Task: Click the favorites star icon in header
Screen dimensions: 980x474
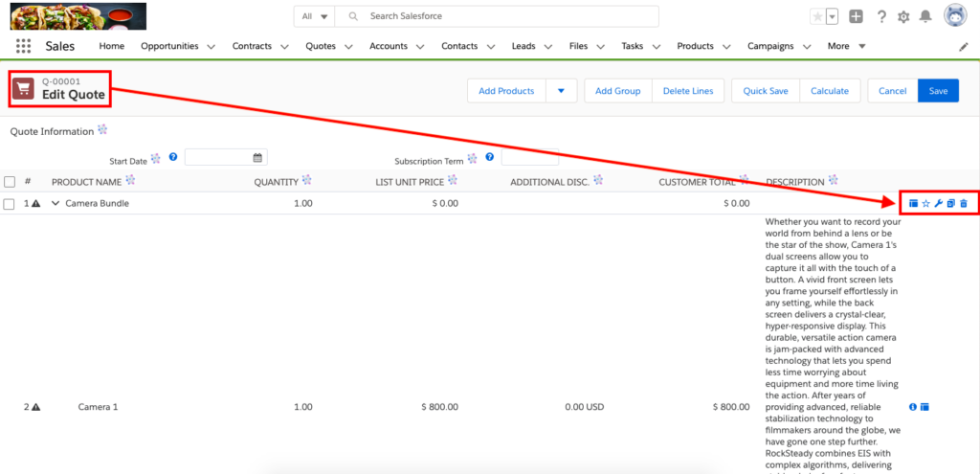Action: pos(817,17)
